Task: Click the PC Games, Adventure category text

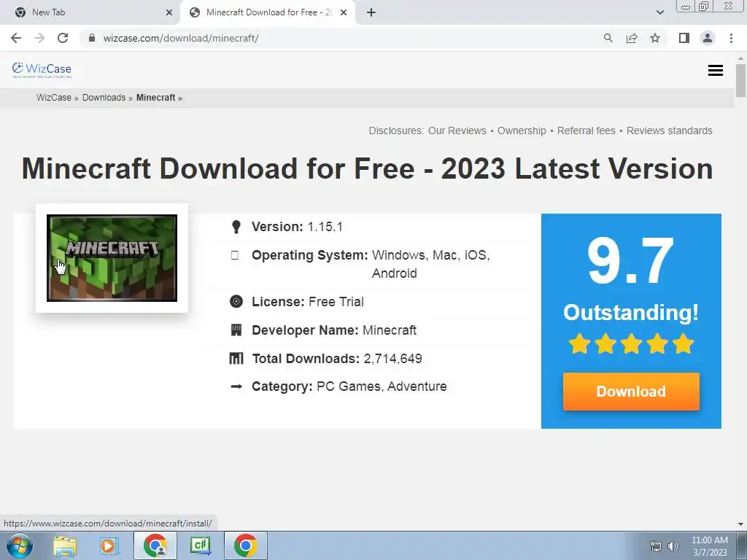Action: [382, 386]
